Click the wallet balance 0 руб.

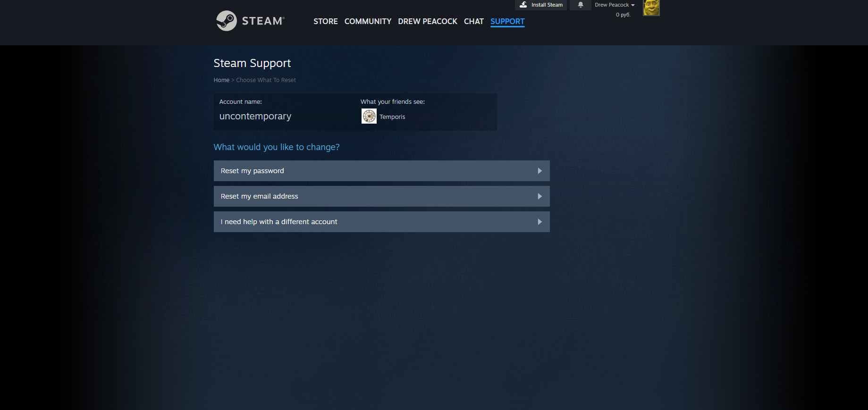coord(623,15)
